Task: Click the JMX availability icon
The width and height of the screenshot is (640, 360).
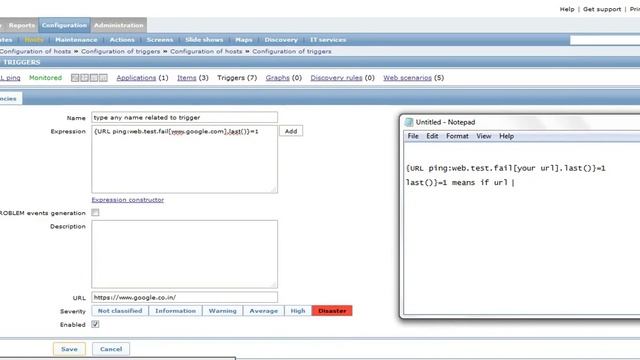Action: [94, 78]
